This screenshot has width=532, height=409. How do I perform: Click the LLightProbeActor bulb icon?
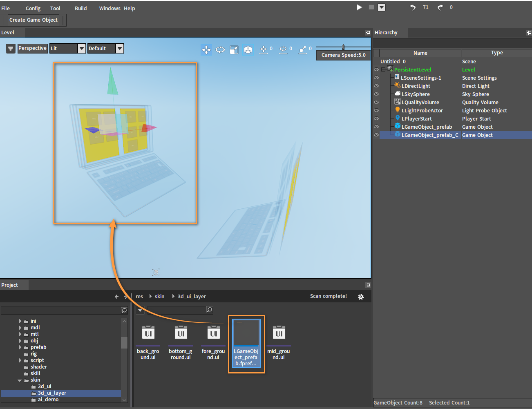pos(397,110)
